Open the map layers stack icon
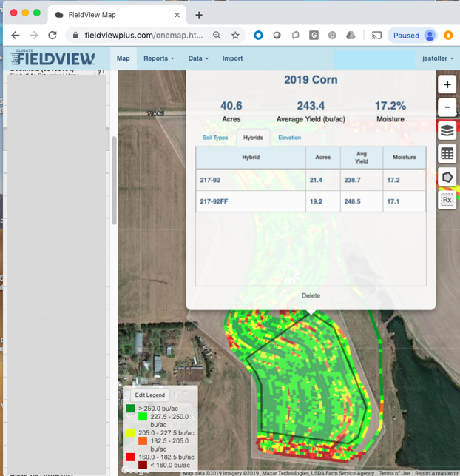 click(447, 130)
